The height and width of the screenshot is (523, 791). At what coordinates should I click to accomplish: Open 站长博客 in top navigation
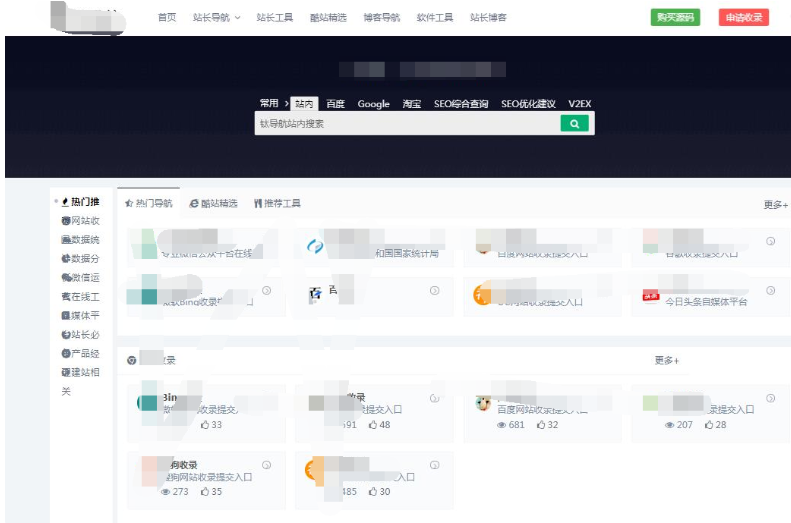(488, 18)
